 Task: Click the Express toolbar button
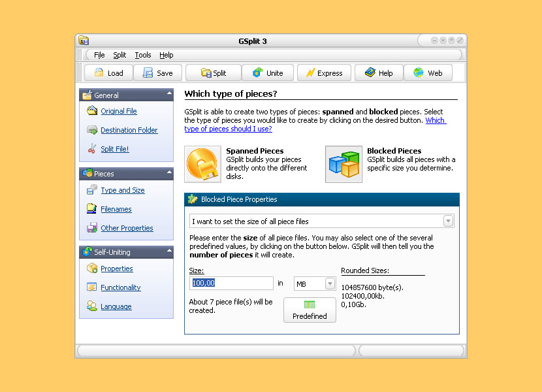[325, 73]
